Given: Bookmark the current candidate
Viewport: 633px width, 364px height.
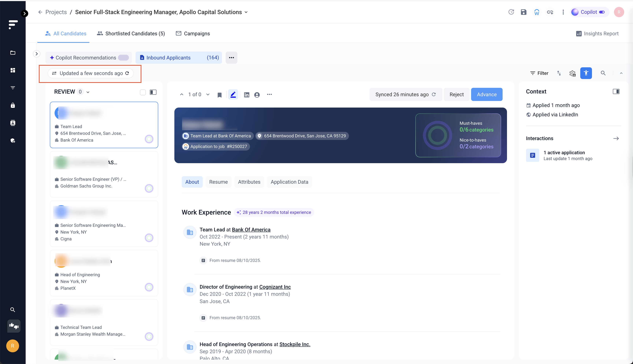Looking at the screenshot, I should [219, 95].
